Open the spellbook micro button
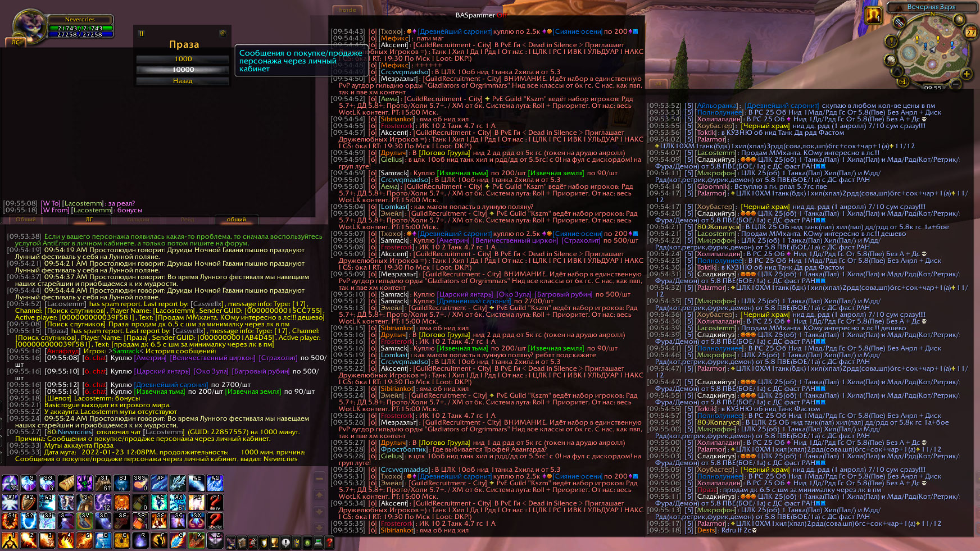The width and height of the screenshot is (980, 551). point(242,543)
